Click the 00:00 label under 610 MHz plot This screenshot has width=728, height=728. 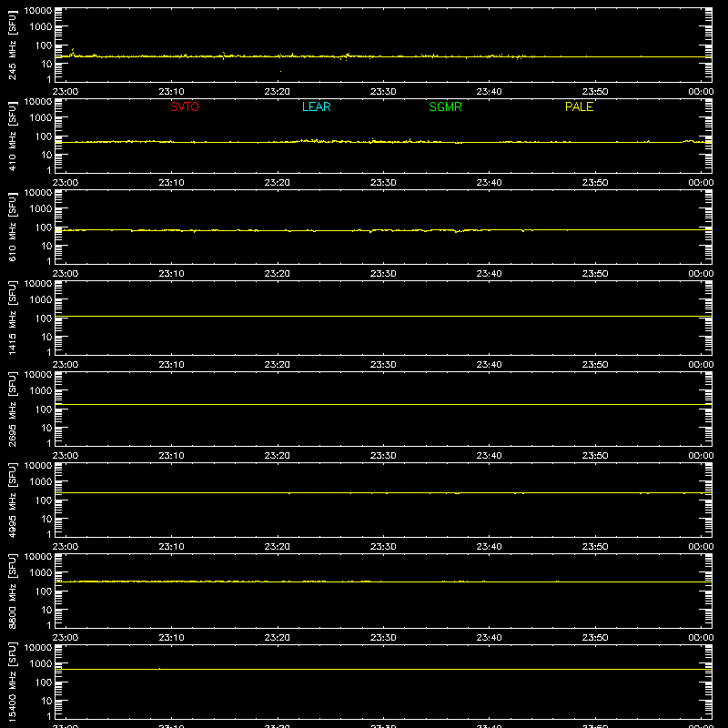(x=701, y=274)
